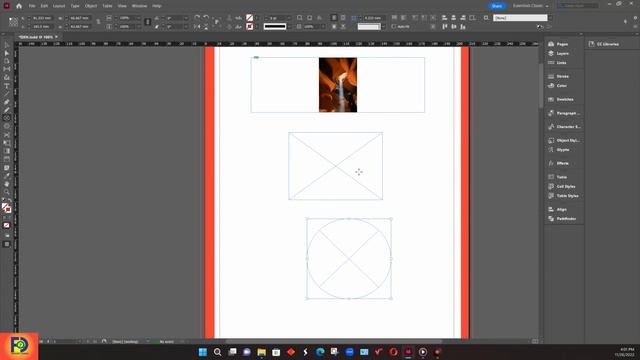Open CC Libraries panel
The width and height of the screenshot is (640, 360).
pyautogui.click(x=604, y=44)
